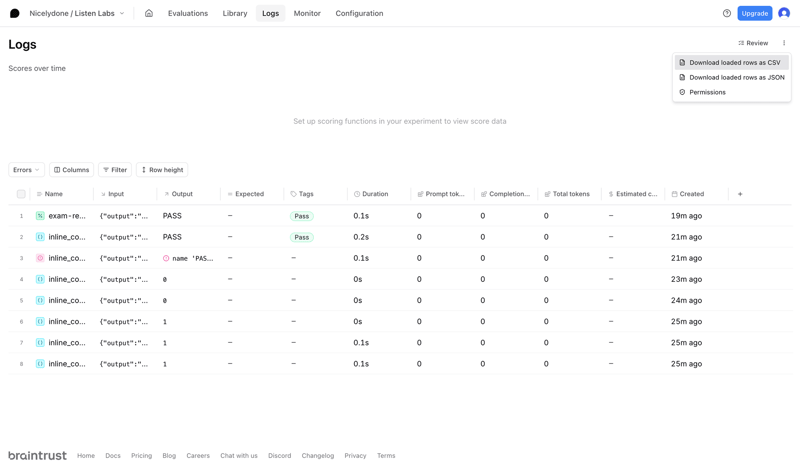Click the "exam-re..." name cell

click(67, 216)
